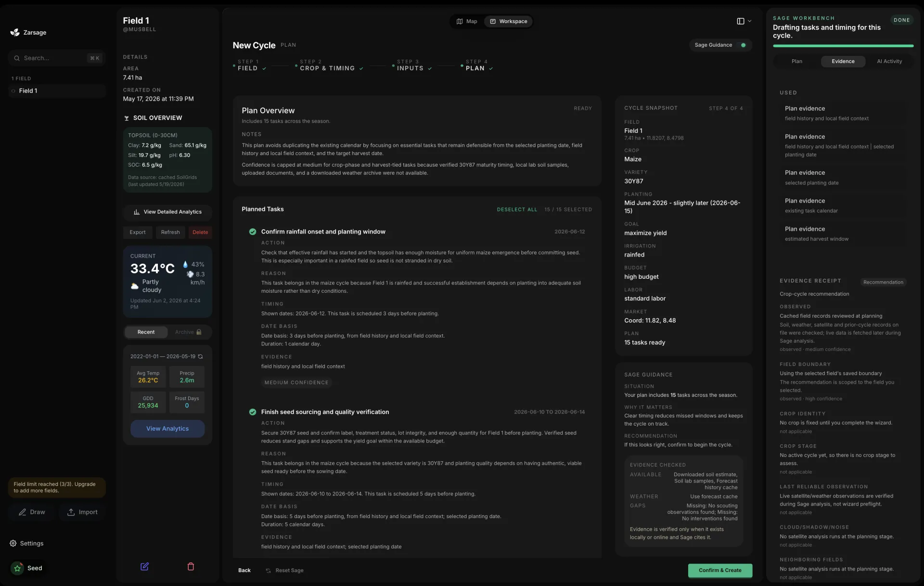Click the humidity droplet icon
The width and height of the screenshot is (924, 586).
(185, 264)
